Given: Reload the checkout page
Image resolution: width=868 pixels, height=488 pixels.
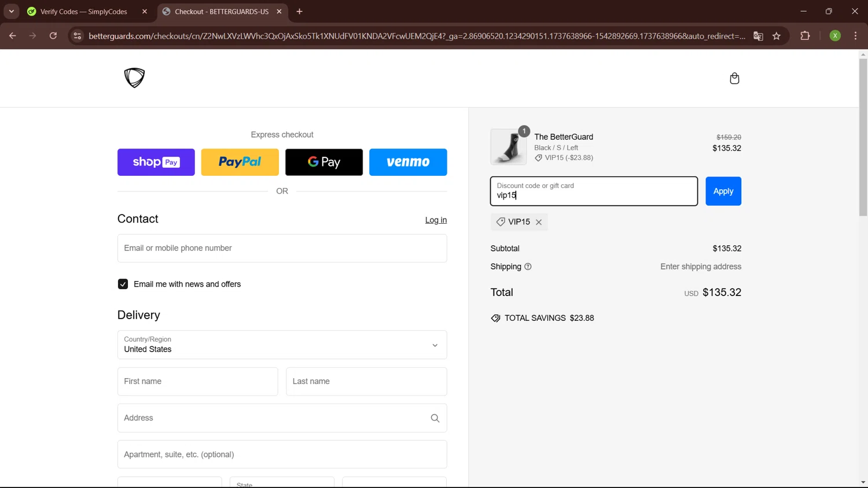Looking at the screenshot, I should pos(53,36).
